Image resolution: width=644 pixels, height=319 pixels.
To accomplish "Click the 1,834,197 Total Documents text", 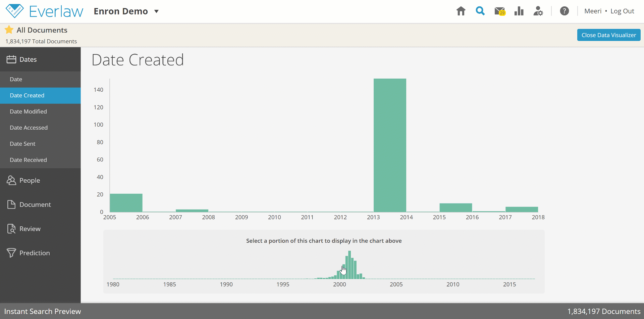I will (x=41, y=41).
